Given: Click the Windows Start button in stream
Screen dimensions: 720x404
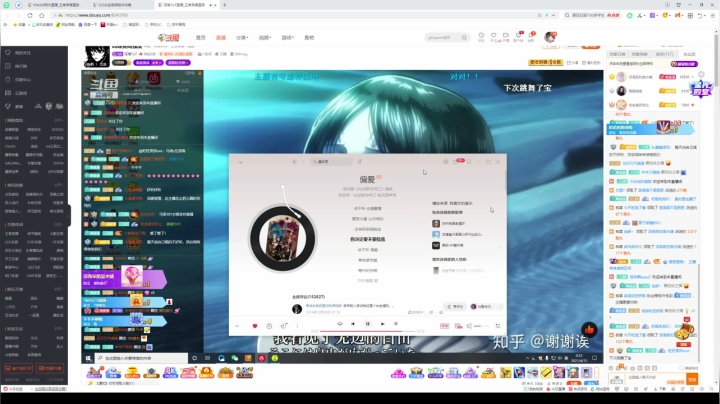Looking at the screenshot, I should pos(88,358).
